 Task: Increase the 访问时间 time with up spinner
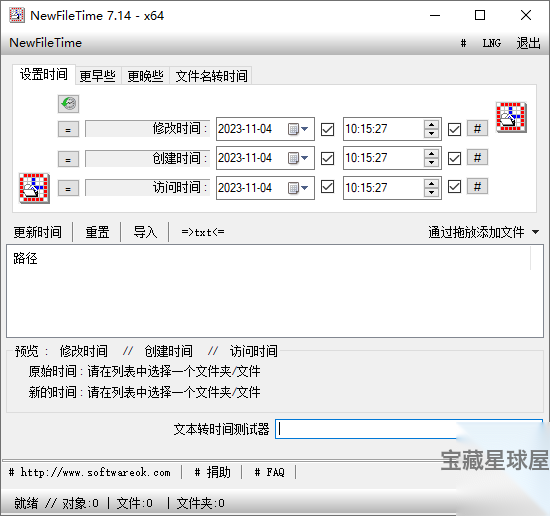tap(431, 183)
